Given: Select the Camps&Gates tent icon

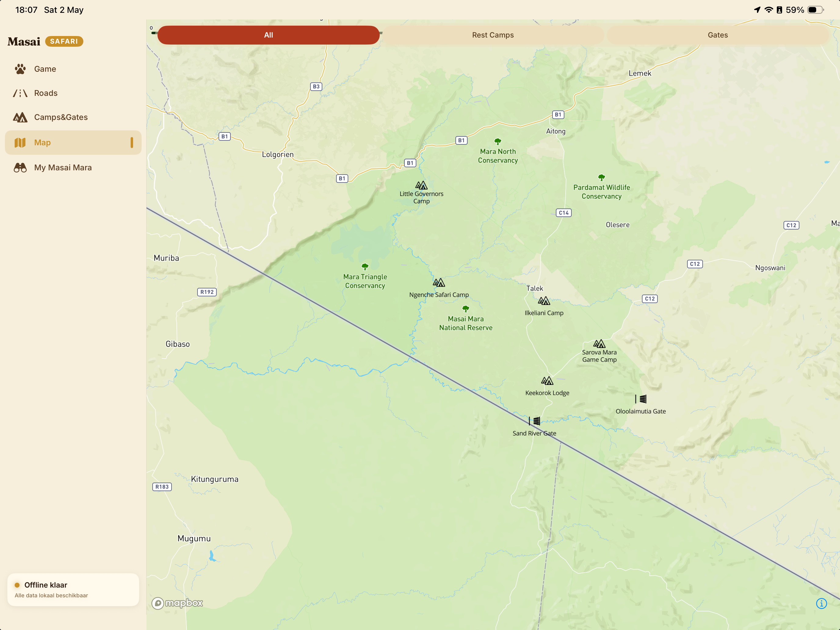Looking at the screenshot, I should pyautogui.click(x=20, y=117).
